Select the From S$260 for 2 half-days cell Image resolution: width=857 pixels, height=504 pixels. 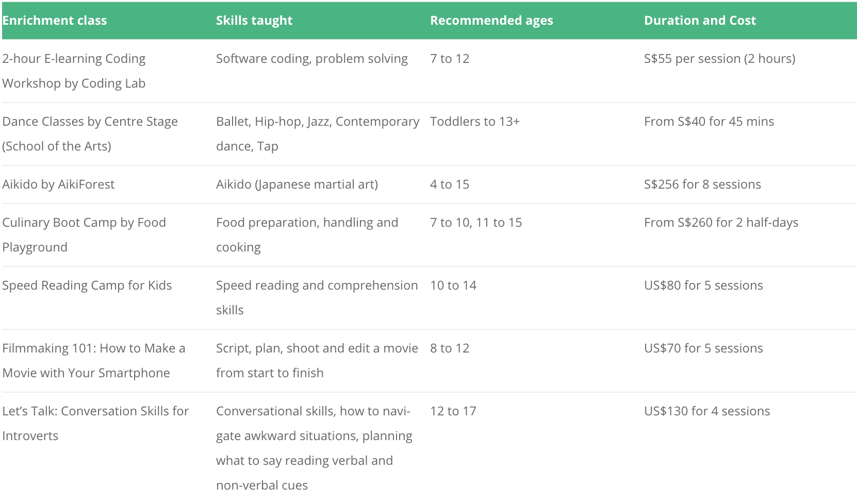[721, 223]
